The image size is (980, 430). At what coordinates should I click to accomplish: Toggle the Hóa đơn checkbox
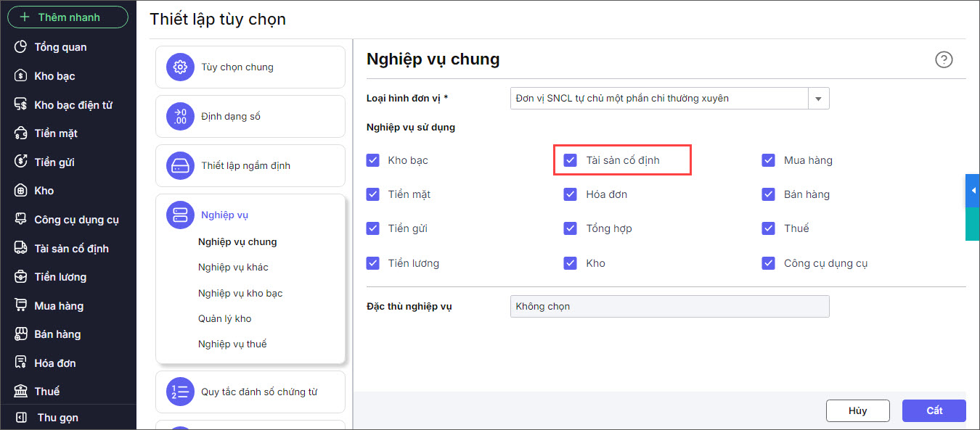[571, 194]
